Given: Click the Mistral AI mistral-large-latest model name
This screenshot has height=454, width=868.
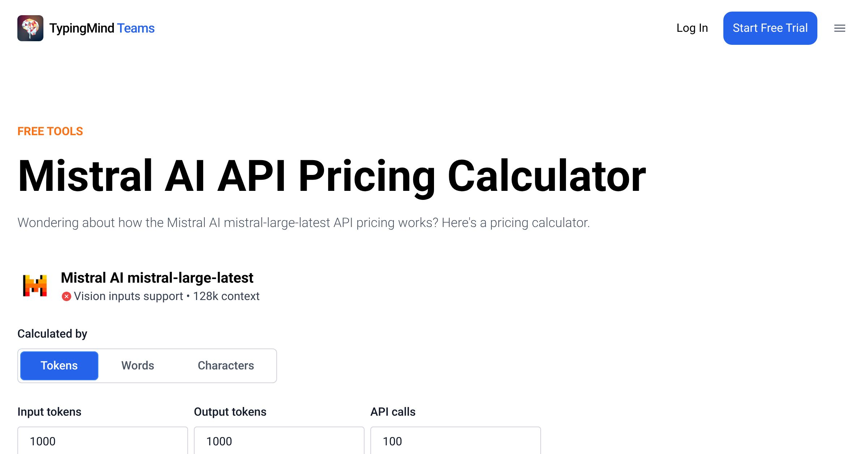Looking at the screenshot, I should coord(157,278).
